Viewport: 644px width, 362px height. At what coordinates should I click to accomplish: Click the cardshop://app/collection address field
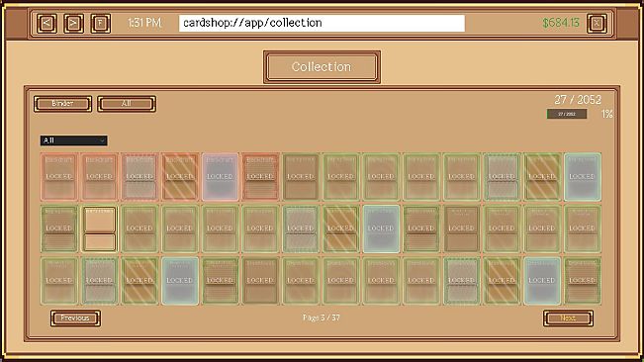pos(322,23)
